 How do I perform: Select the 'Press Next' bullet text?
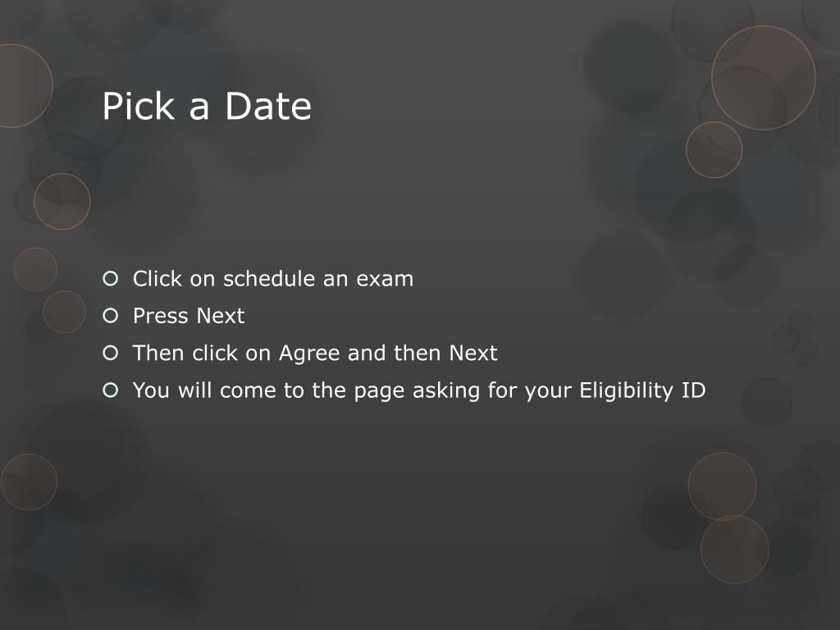click(189, 316)
